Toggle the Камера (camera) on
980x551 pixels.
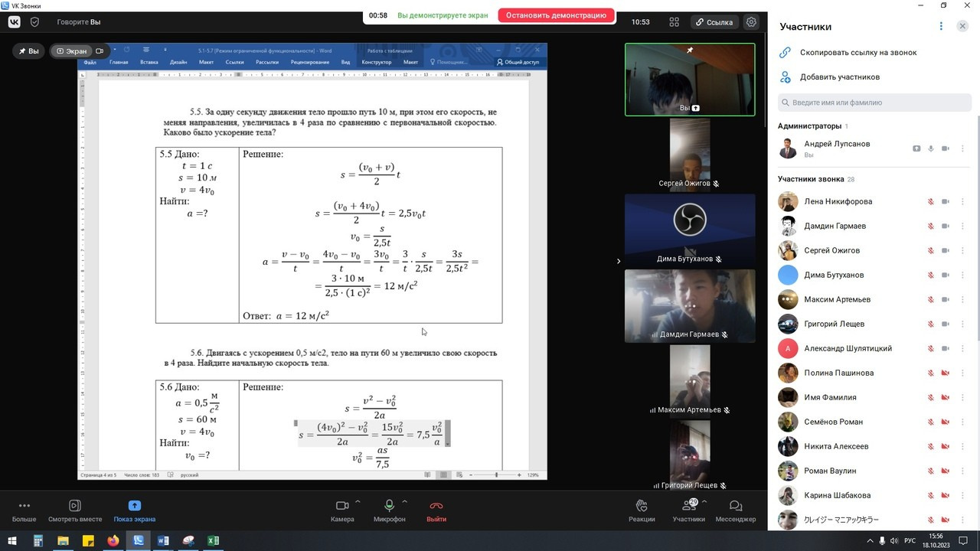coord(342,510)
